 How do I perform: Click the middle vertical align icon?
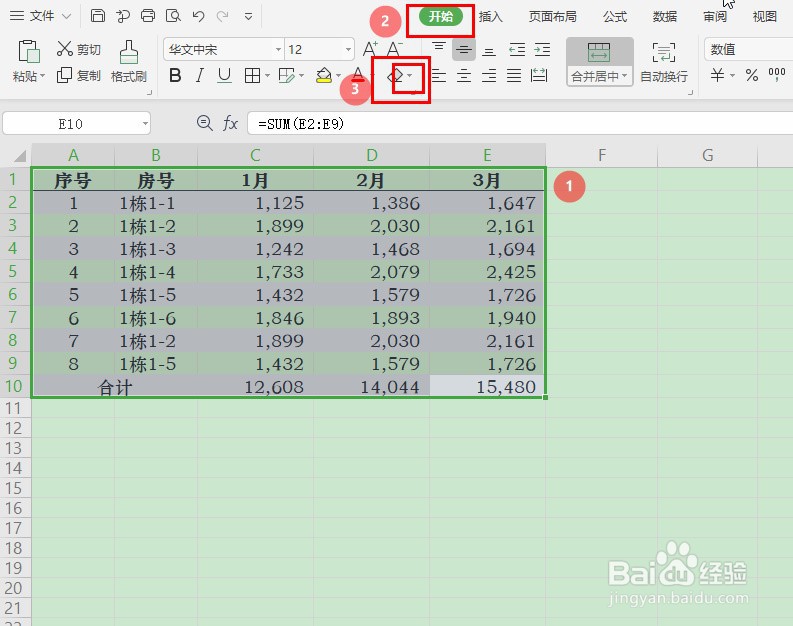(463, 49)
